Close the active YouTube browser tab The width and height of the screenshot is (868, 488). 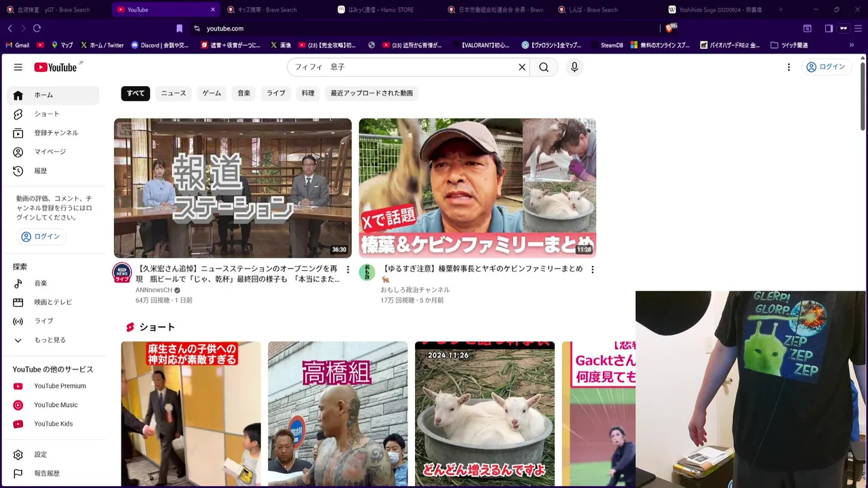tap(212, 10)
